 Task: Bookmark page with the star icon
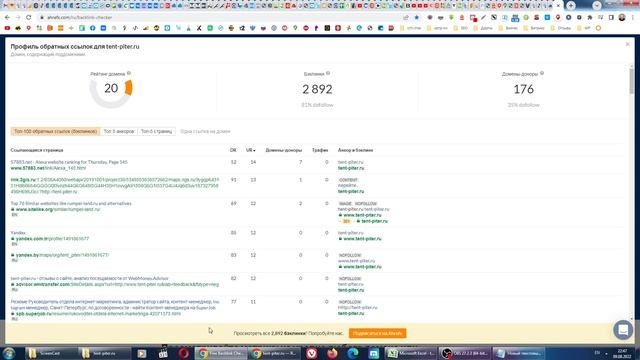click(417, 18)
